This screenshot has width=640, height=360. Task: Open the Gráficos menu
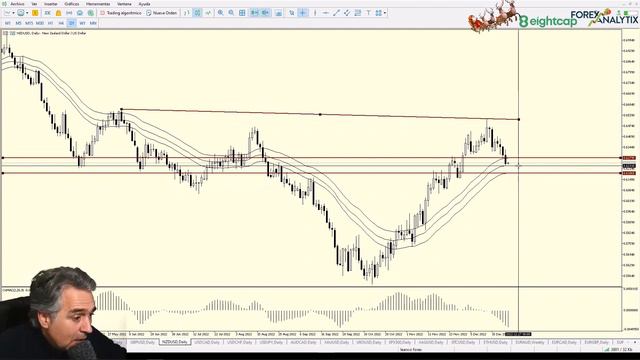point(72,4)
